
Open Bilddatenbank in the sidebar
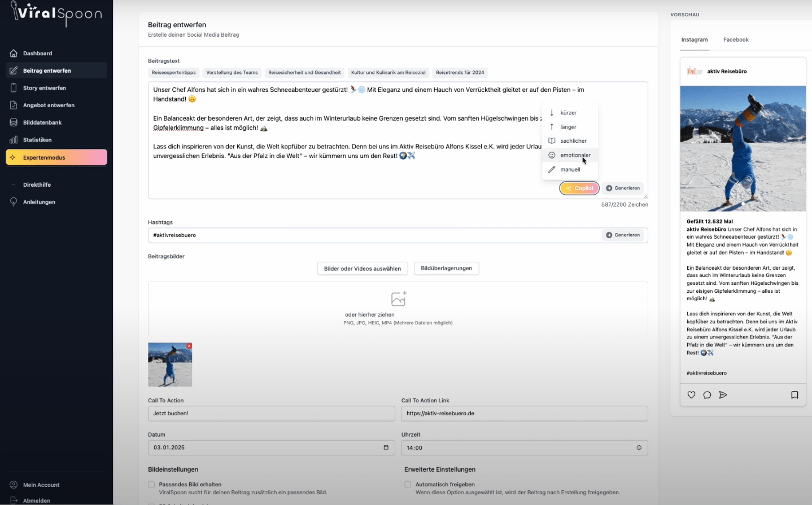(x=42, y=122)
